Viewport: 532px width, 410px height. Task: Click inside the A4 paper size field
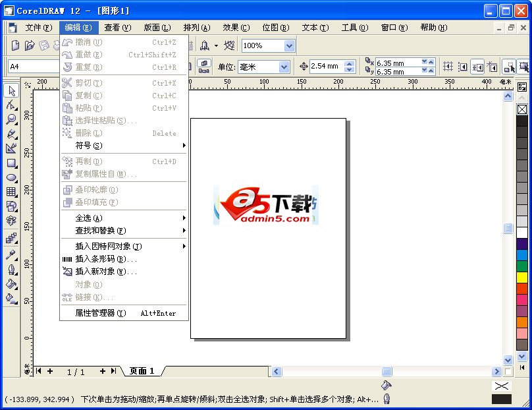[30, 66]
